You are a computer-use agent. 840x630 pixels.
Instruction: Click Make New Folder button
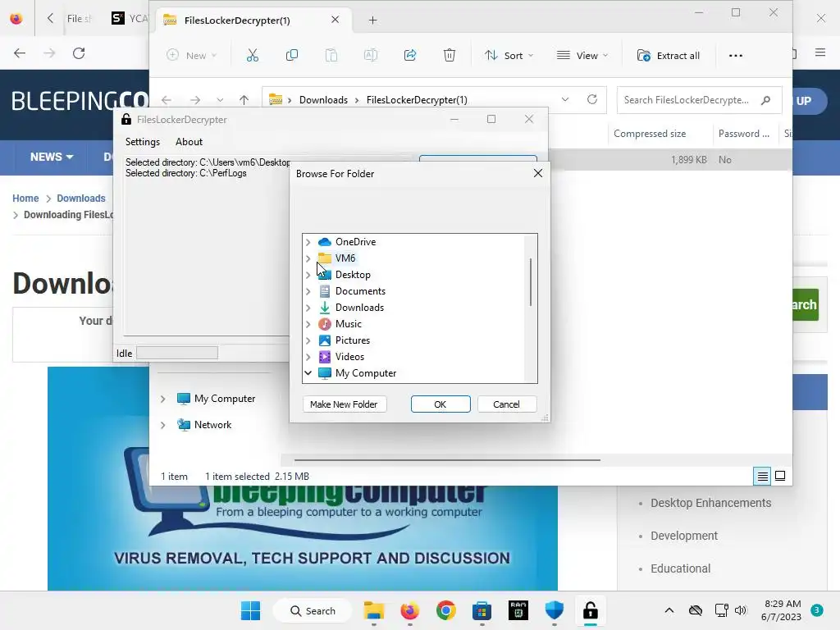tap(344, 404)
